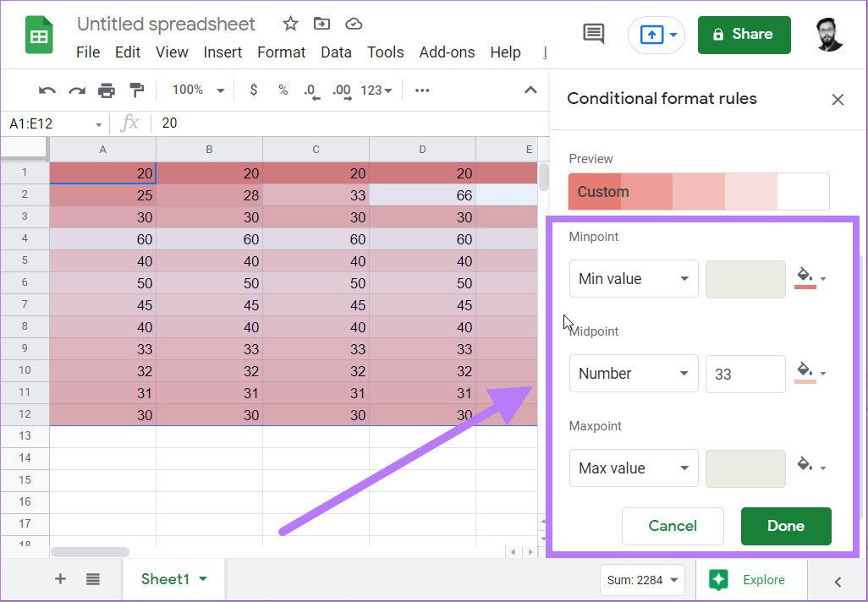Switch to the Data menu
Image resolution: width=868 pixels, height=602 pixels.
coord(336,52)
